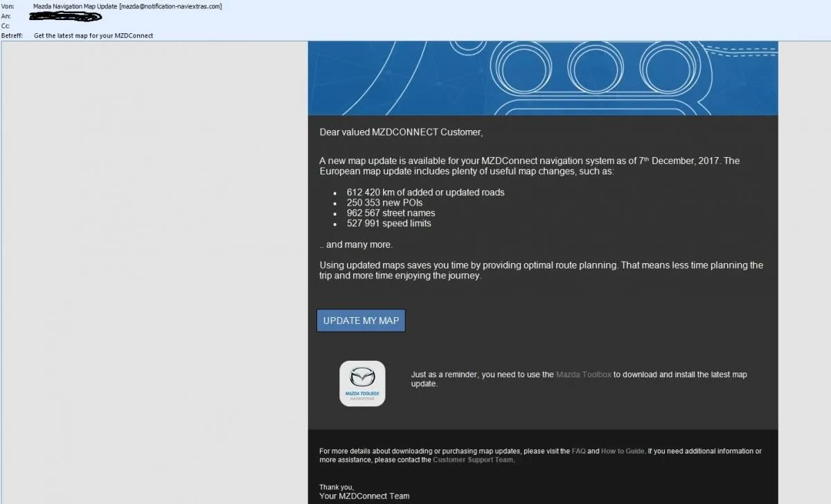This screenshot has height=504, width=831.
Task: Click the '612 420 km of added or updated roads' bullet
Action: tap(426, 192)
